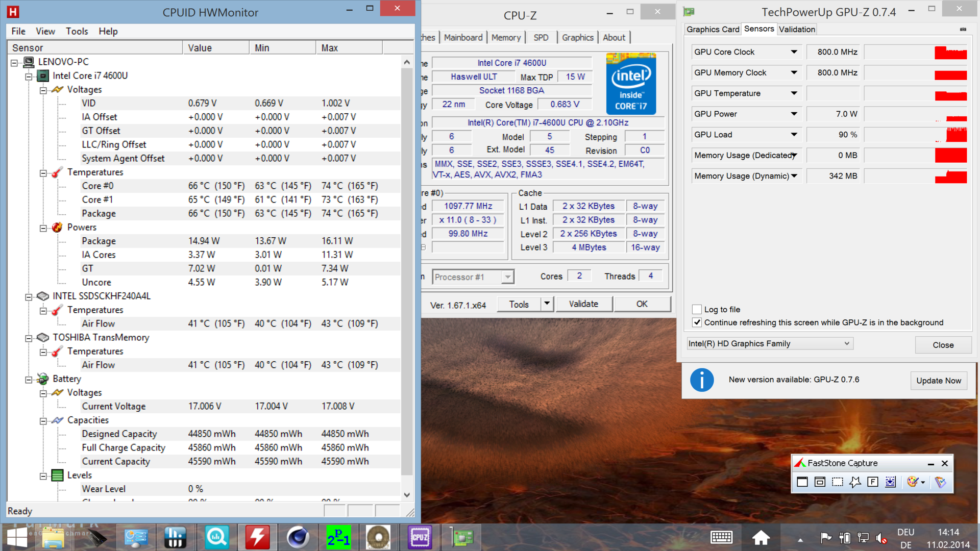This screenshot has width=980, height=551.
Task: Open Prime95 green taskbar icon
Action: point(338,537)
